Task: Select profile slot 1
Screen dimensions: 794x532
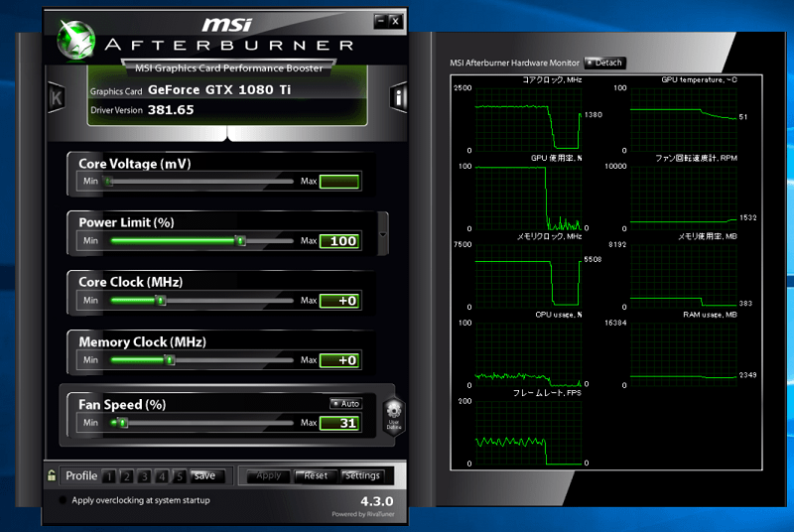Action: click(109, 476)
